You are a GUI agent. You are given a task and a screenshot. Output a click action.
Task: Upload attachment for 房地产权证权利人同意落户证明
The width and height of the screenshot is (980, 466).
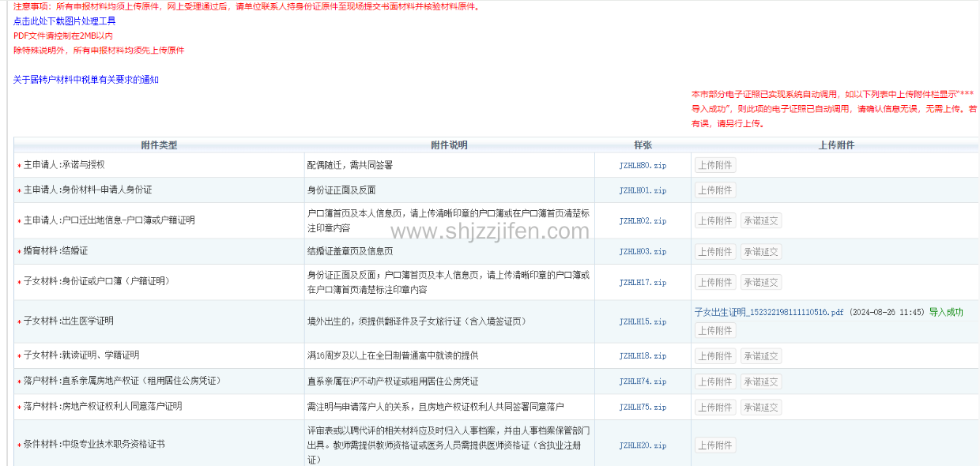point(715,408)
